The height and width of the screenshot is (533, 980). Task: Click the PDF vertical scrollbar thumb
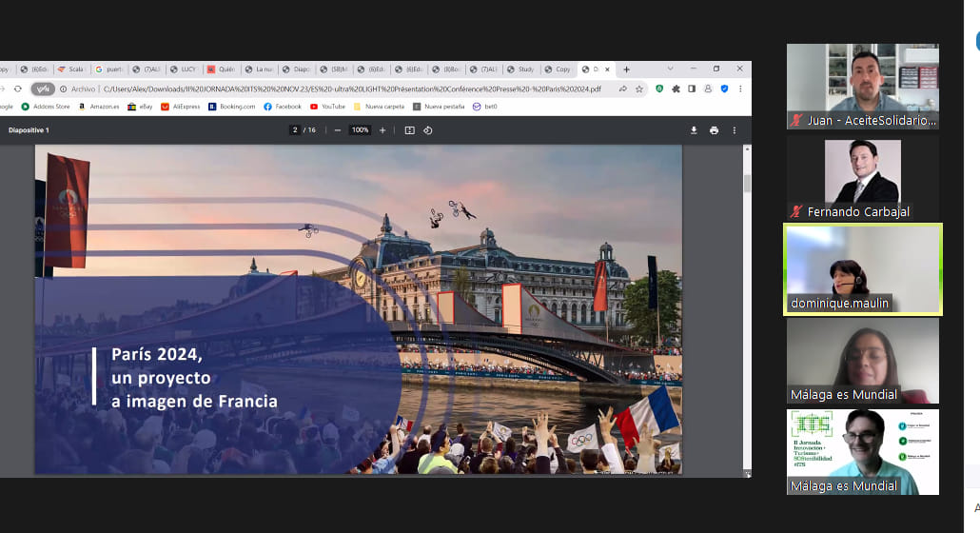click(x=747, y=183)
